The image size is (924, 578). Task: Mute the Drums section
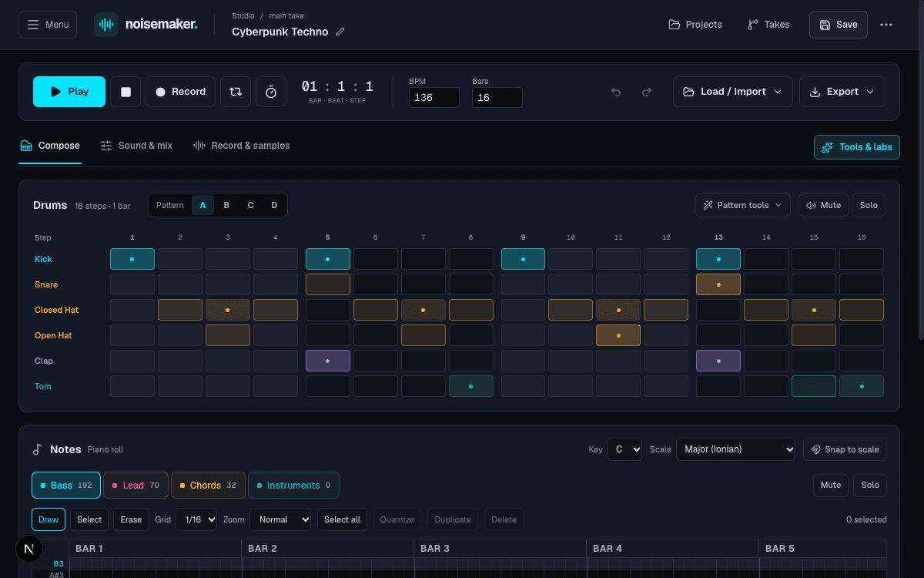pos(823,205)
